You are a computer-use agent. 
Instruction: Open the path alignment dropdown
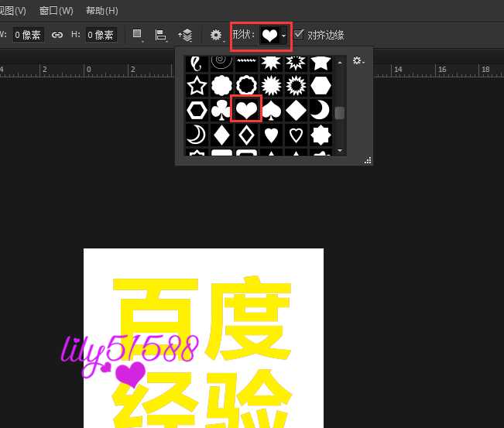click(x=161, y=35)
